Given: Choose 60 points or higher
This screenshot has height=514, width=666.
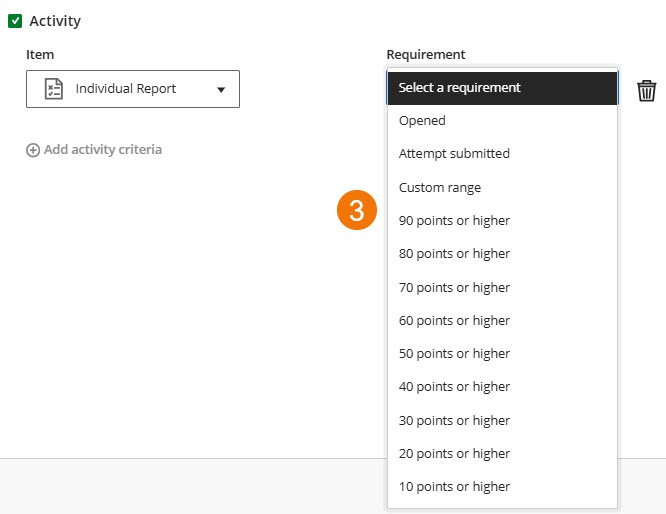Looking at the screenshot, I should (x=454, y=321).
